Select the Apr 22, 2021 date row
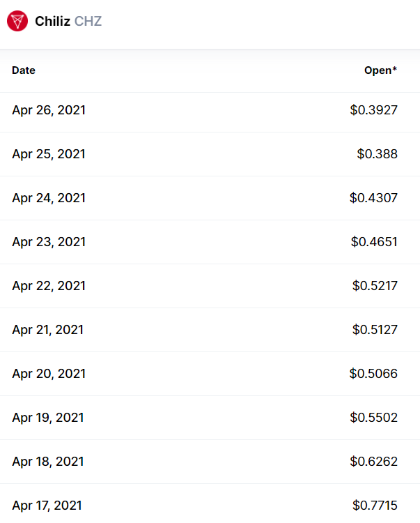This screenshot has width=420, height=523. pyautogui.click(x=49, y=286)
